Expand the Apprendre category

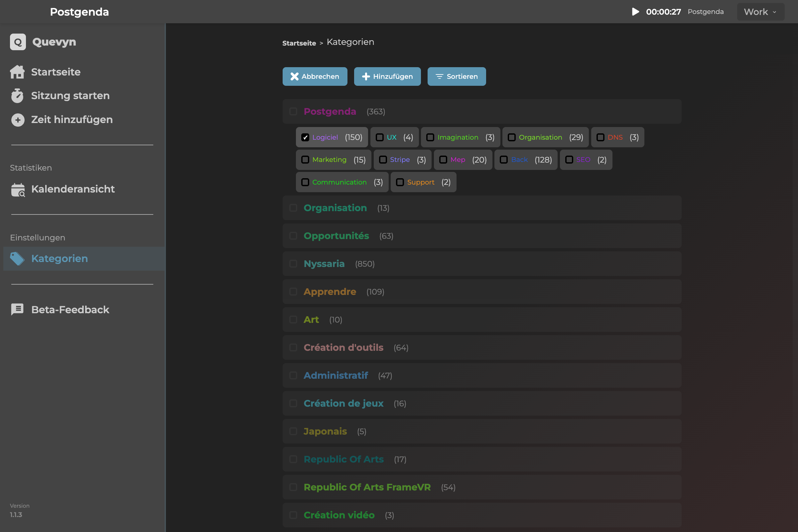[x=482, y=292]
